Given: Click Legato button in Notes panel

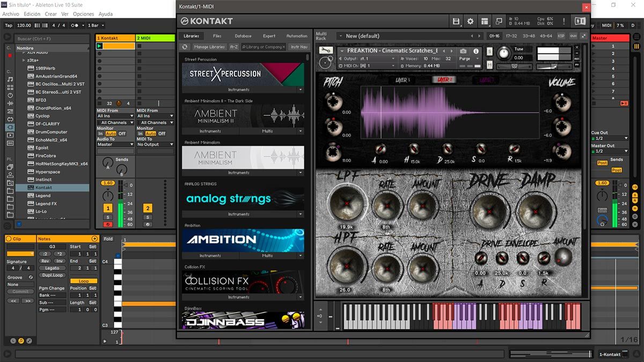Looking at the screenshot, I should [52, 268].
